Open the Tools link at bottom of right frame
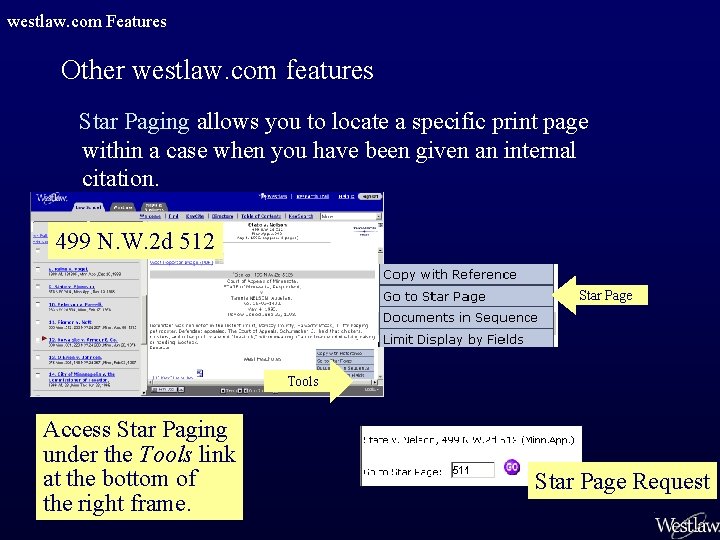 tap(371, 389)
